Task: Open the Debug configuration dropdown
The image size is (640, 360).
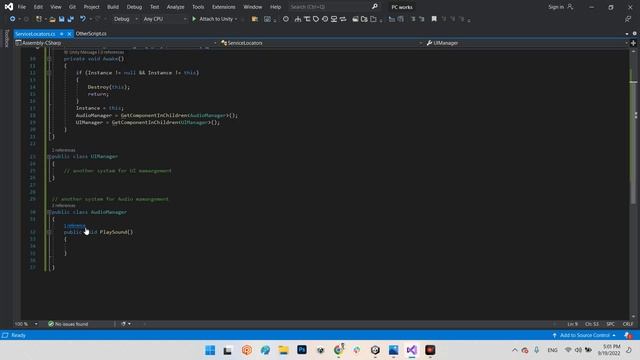Action: 125,19
